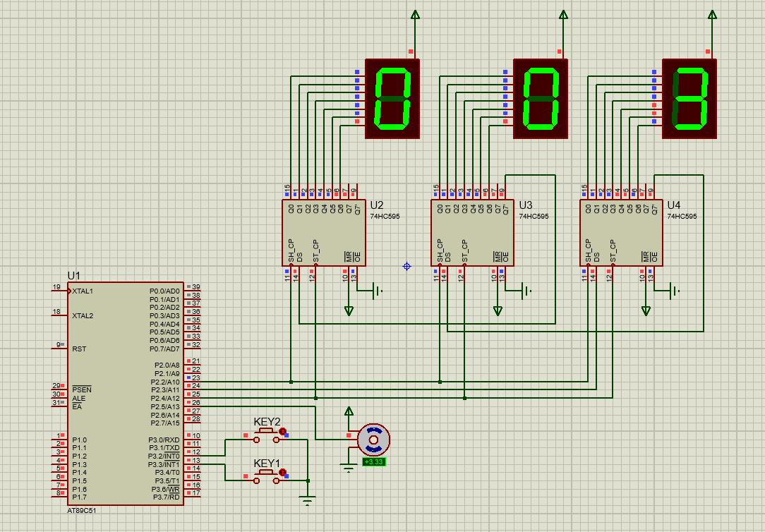The height and width of the screenshot is (532, 765).
Task: Toggle the red latch dot on KEY1
Action: pyautogui.click(x=282, y=473)
